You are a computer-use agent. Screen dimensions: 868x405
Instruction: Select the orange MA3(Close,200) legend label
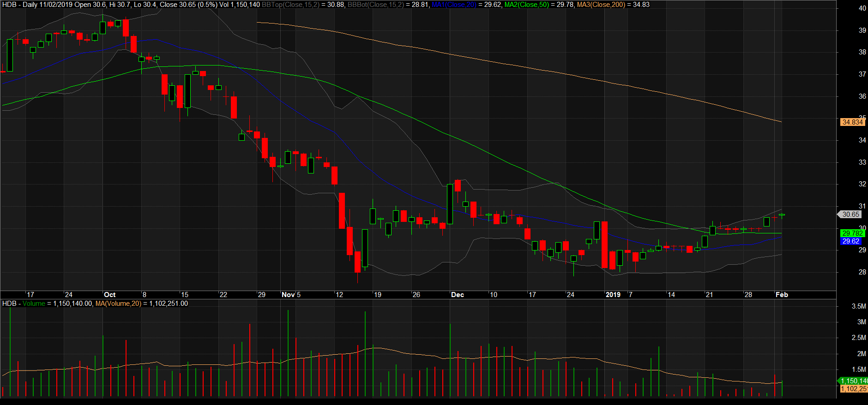click(x=601, y=5)
